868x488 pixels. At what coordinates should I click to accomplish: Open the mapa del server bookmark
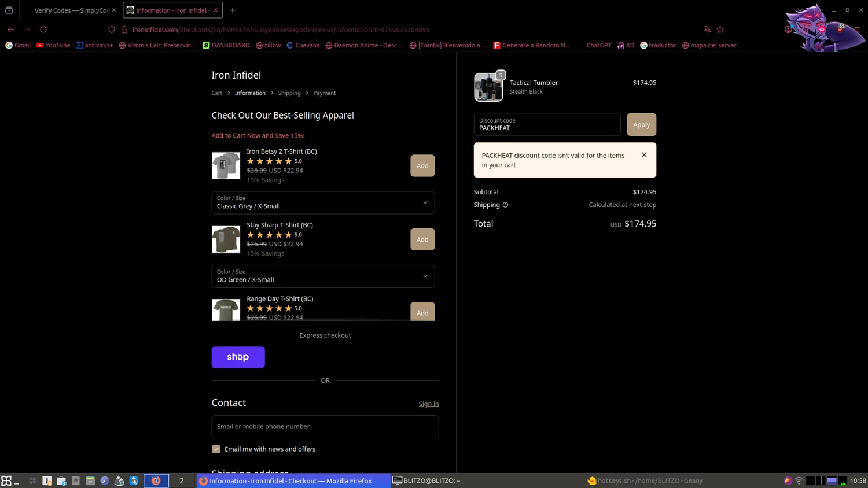pos(709,45)
